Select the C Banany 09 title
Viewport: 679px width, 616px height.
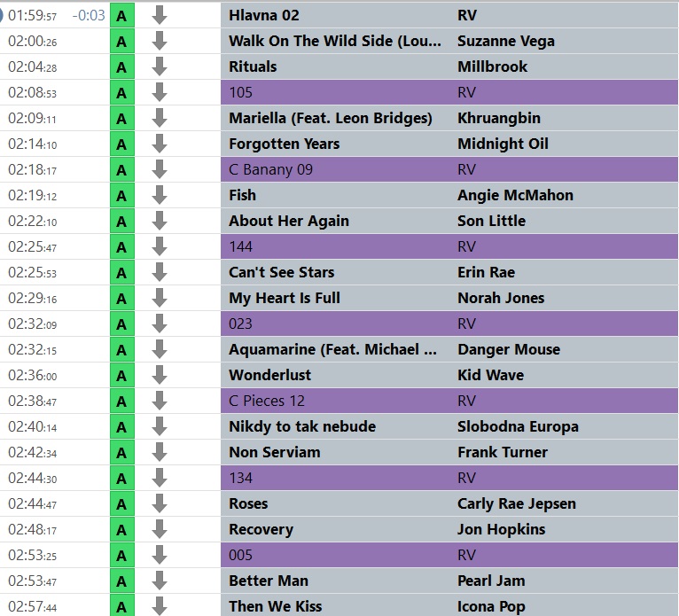(270, 169)
